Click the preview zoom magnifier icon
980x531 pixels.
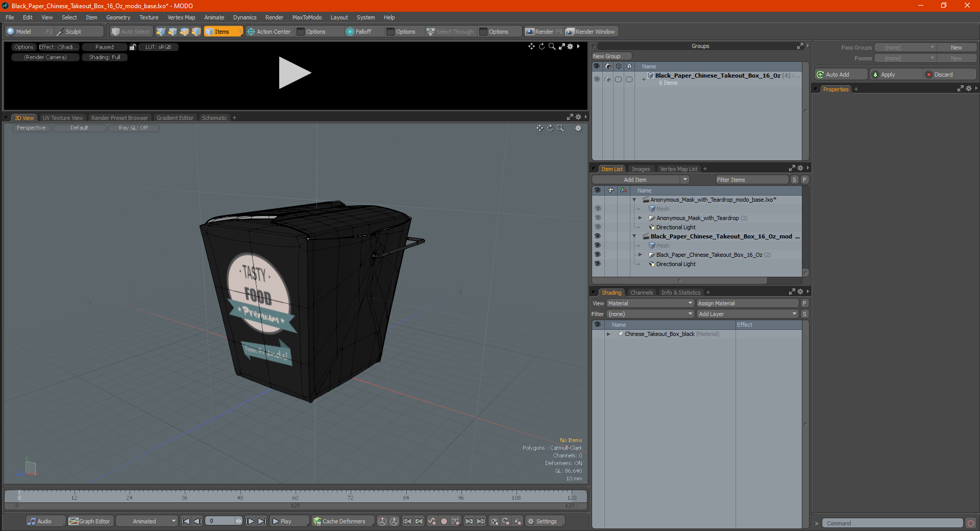(552, 46)
